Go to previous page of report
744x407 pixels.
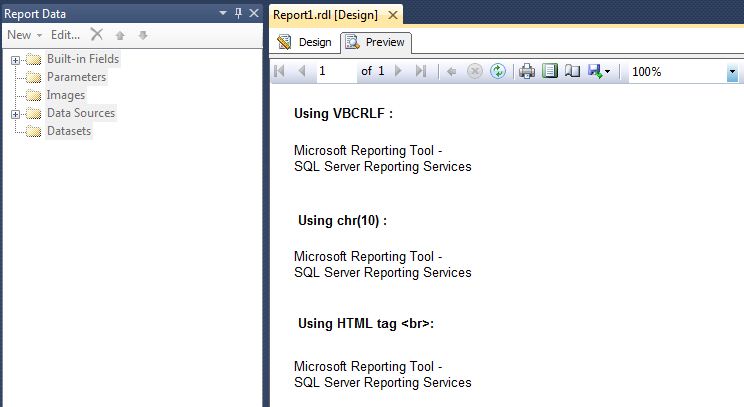coord(302,71)
